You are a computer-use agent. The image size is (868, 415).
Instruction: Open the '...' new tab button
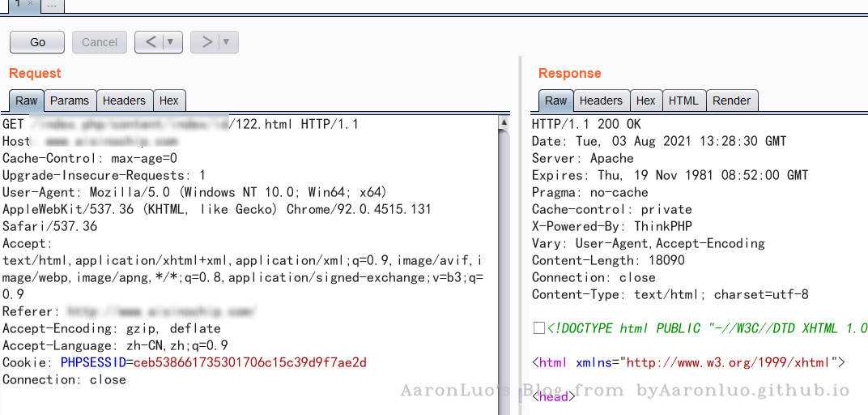pos(51,5)
